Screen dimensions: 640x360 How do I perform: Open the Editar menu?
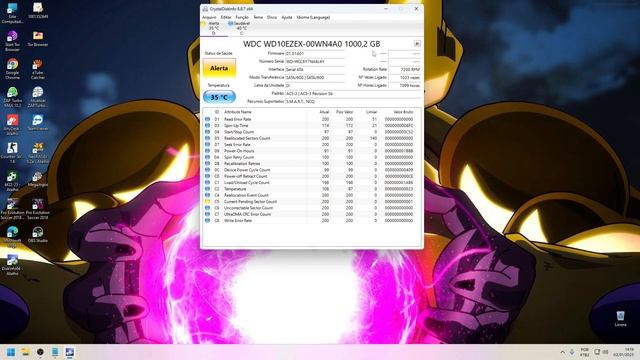pos(226,18)
